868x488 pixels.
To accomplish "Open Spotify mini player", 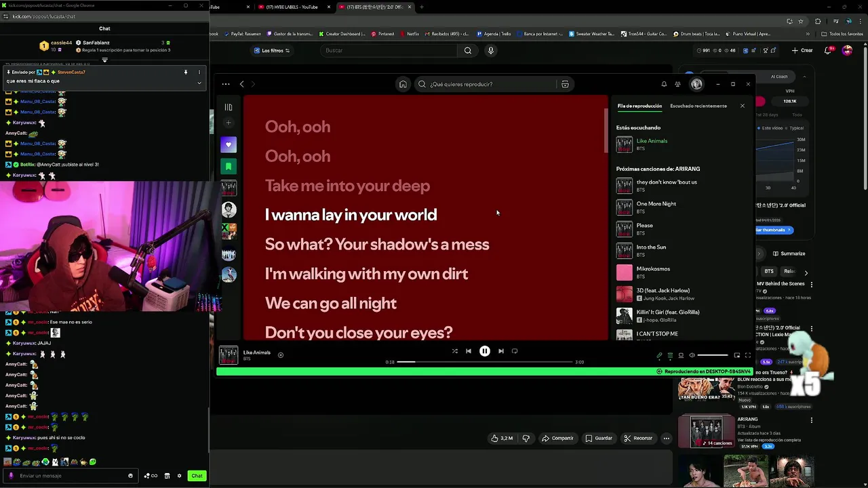I will tap(737, 355).
